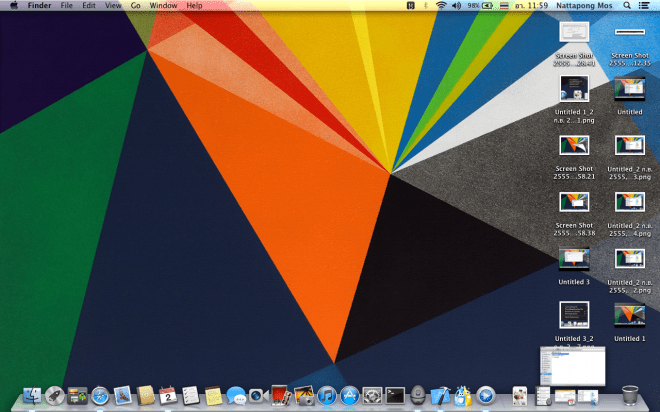The image size is (660, 412).
Task: Open System Preferences gear in dock
Action: click(x=372, y=397)
